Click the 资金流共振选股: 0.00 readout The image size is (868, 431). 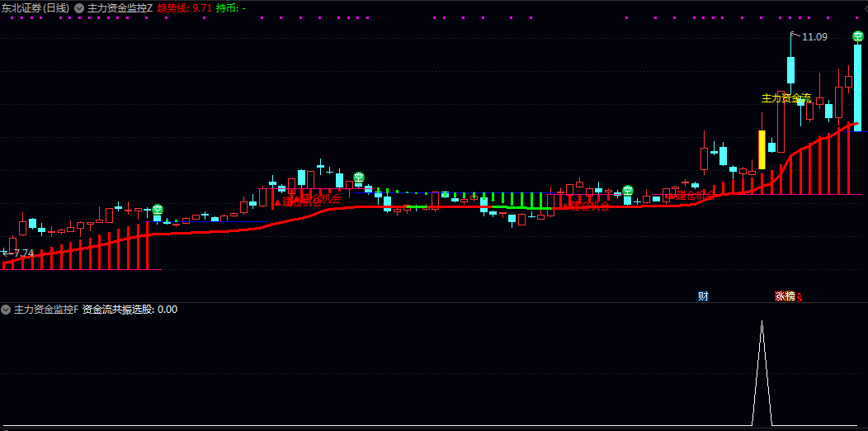pos(130,310)
